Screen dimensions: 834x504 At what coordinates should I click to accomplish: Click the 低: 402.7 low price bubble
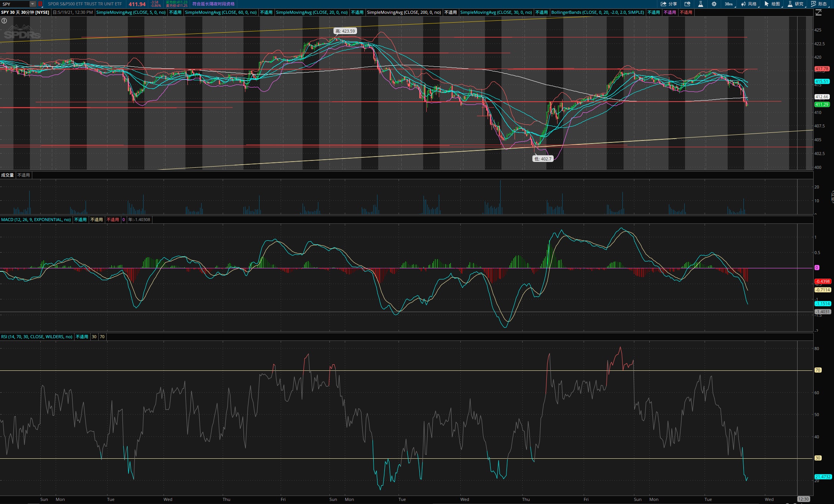click(x=543, y=159)
